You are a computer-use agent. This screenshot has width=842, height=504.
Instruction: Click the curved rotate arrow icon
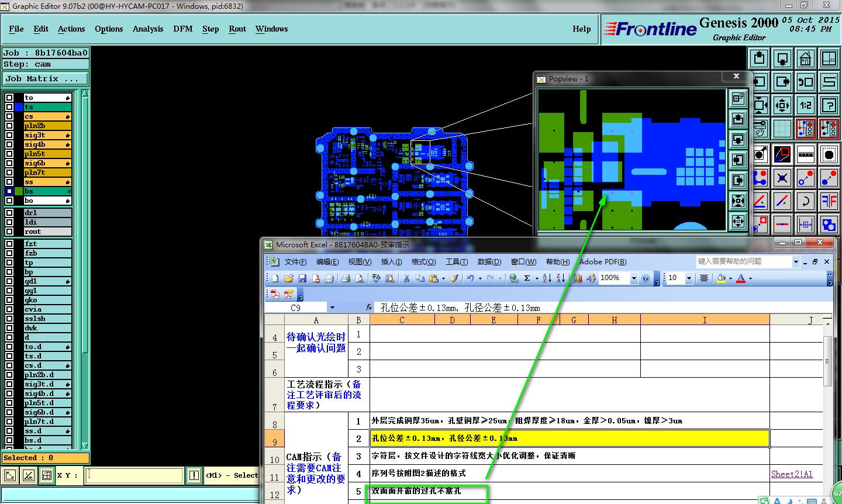[806, 202]
